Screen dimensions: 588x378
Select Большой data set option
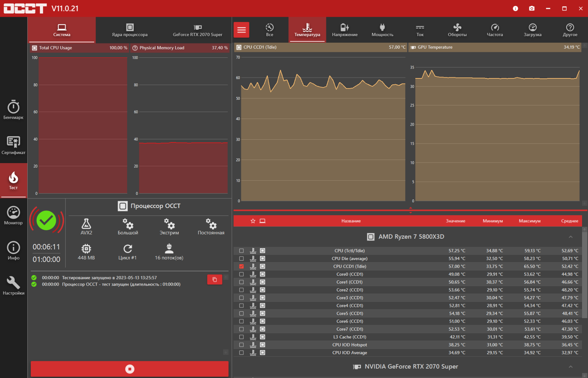click(x=128, y=226)
